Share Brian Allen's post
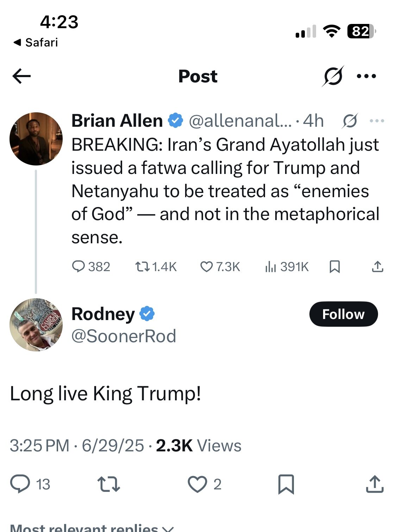 pos(377,267)
